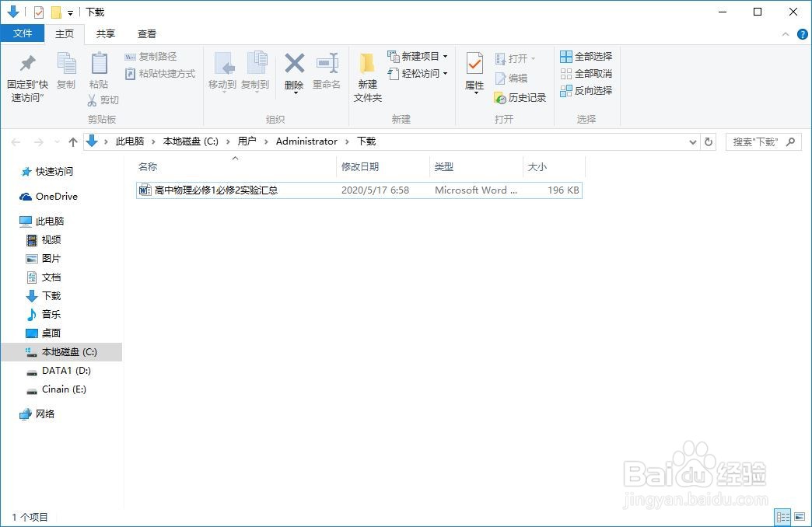Click the Cut (剪切) scissors icon
The height and width of the screenshot is (527, 812).
[93, 100]
